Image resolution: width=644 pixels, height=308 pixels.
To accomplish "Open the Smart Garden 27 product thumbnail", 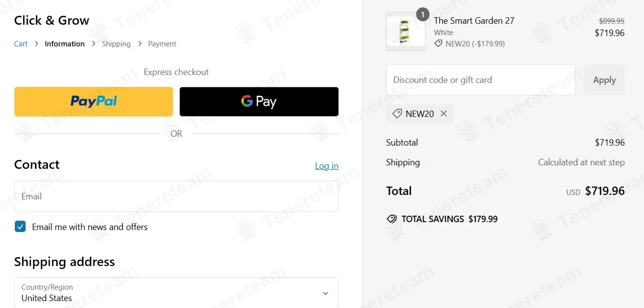I will 405,32.
